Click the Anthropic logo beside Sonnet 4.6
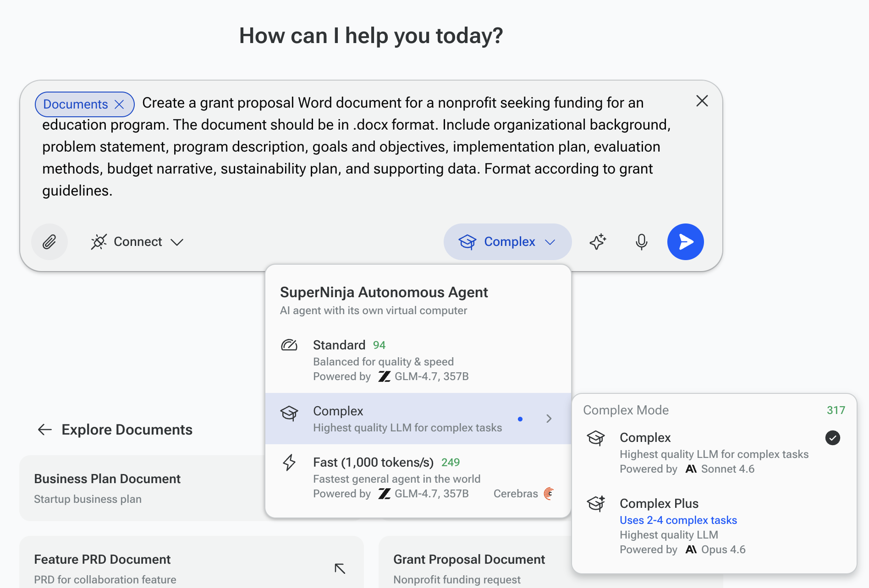 pos(691,469)
